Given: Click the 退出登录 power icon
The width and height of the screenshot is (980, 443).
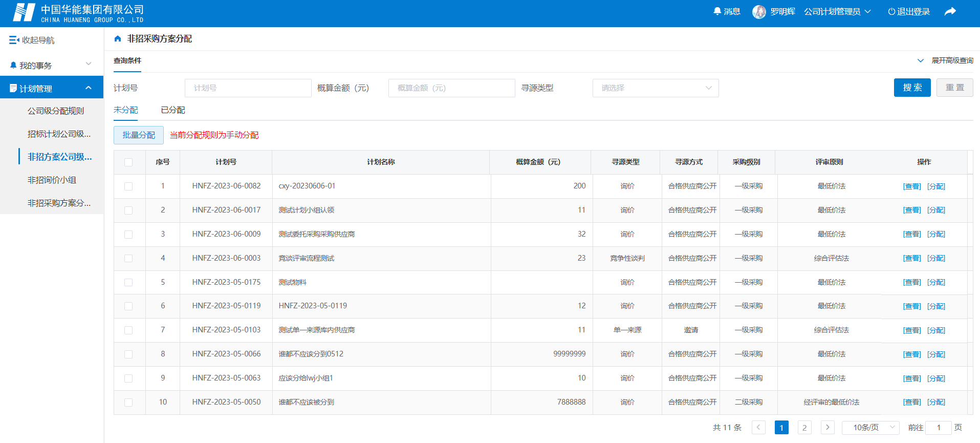Looking at the screenshot, I should coord(891,11).
